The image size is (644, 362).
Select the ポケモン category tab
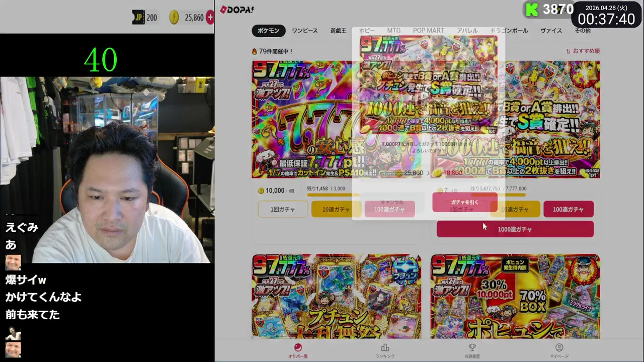(268, 31)
